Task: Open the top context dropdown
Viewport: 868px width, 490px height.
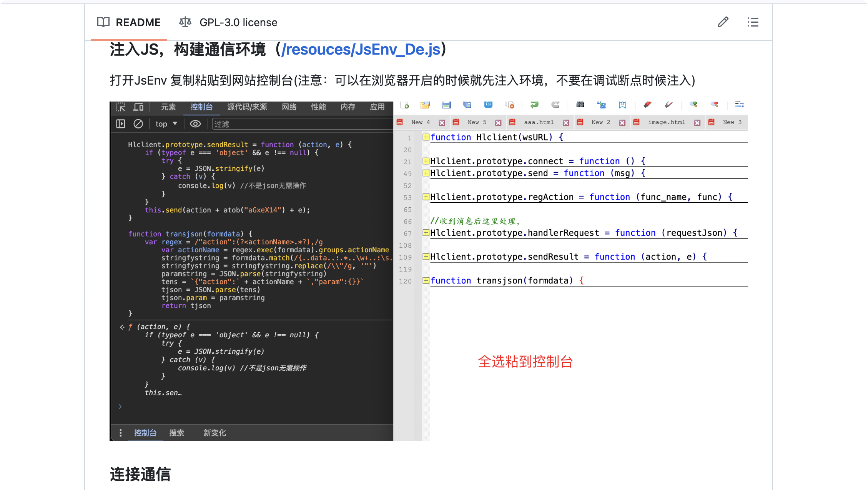Action: [166, 124]
